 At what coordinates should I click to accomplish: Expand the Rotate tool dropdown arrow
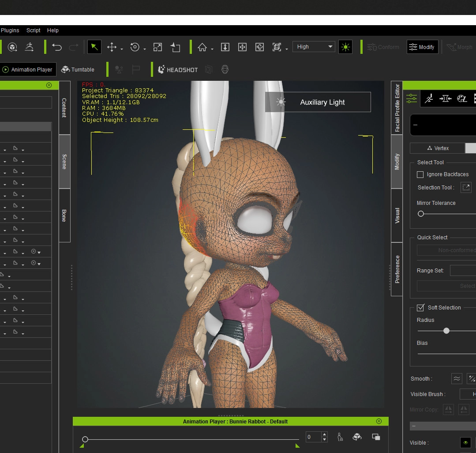(x=145, y=49)
